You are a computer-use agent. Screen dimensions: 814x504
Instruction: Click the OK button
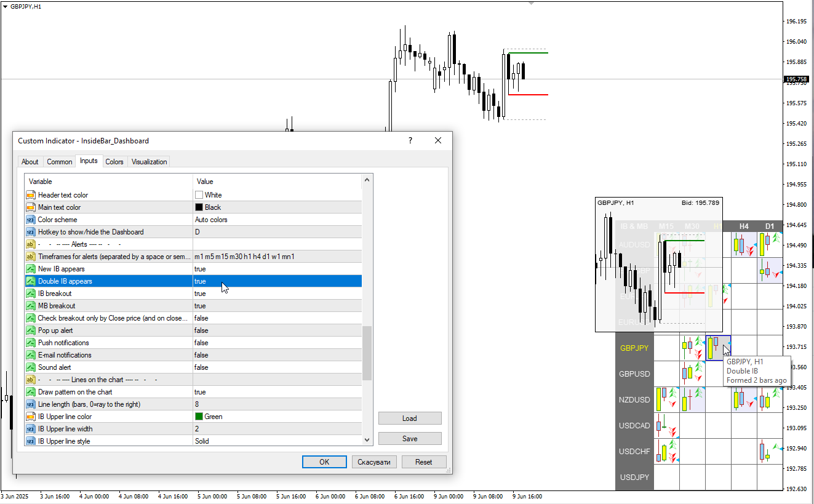click(x=324, y=462)
